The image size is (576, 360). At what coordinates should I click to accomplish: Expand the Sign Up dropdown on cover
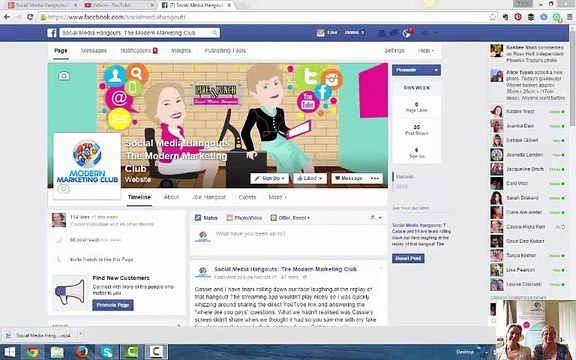coord(269,178)
